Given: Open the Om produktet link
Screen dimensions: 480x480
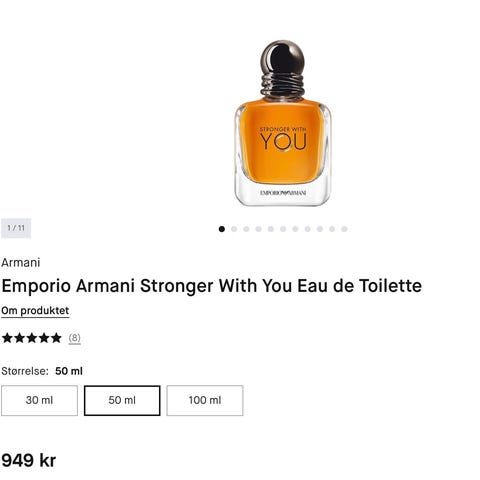Looking at the screenshot, I should click(35, 311).
